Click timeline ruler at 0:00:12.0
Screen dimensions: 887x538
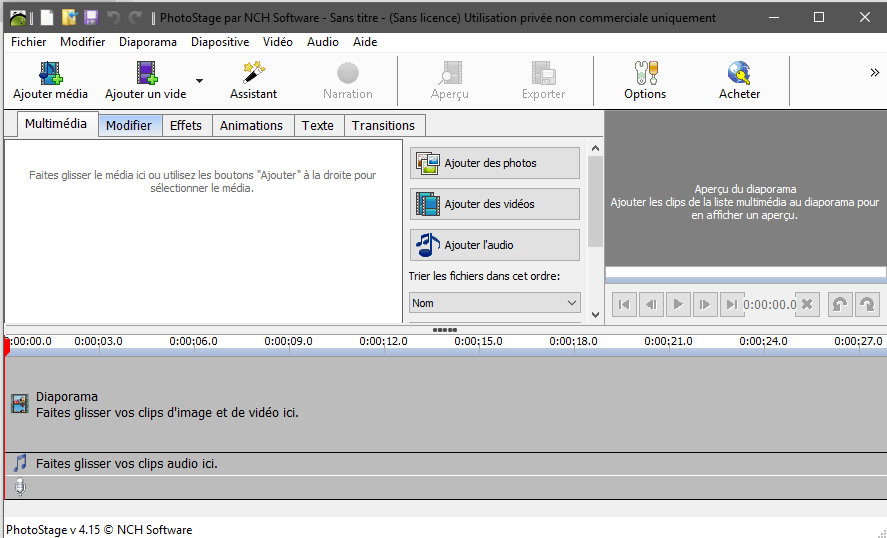click(384, 342)
